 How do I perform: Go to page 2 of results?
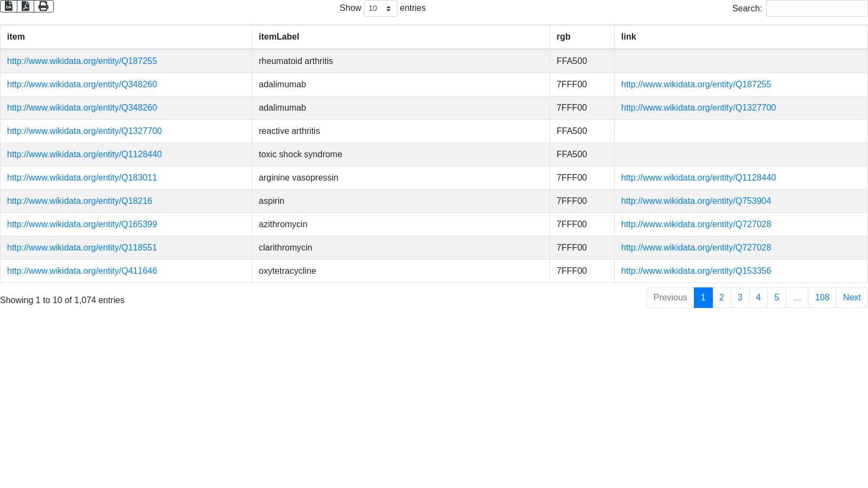722,298
